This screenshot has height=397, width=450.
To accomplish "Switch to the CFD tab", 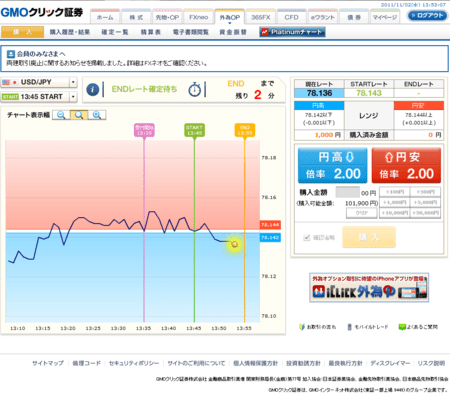I will (x=291, y=17).
